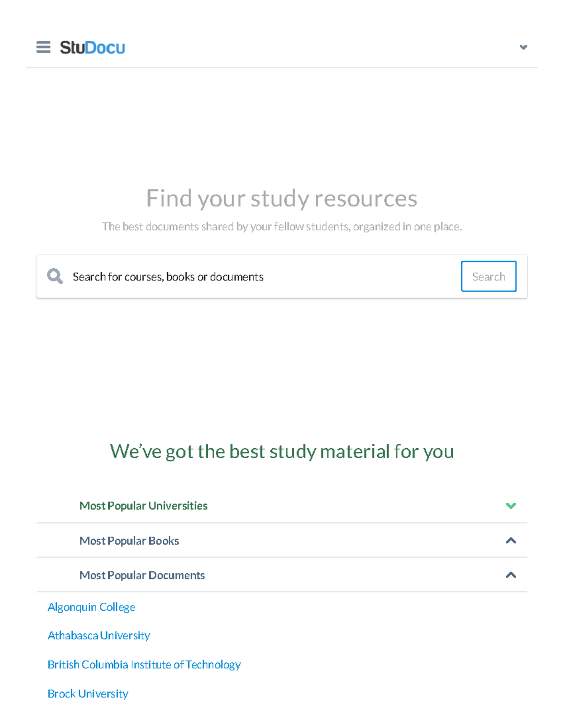Click the tagline about documents shared by students

(281, 227)
